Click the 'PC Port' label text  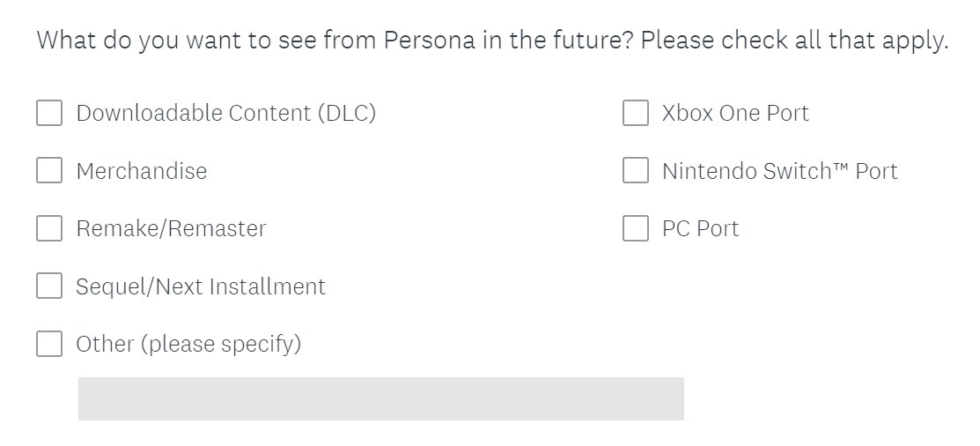coord(700,229)
